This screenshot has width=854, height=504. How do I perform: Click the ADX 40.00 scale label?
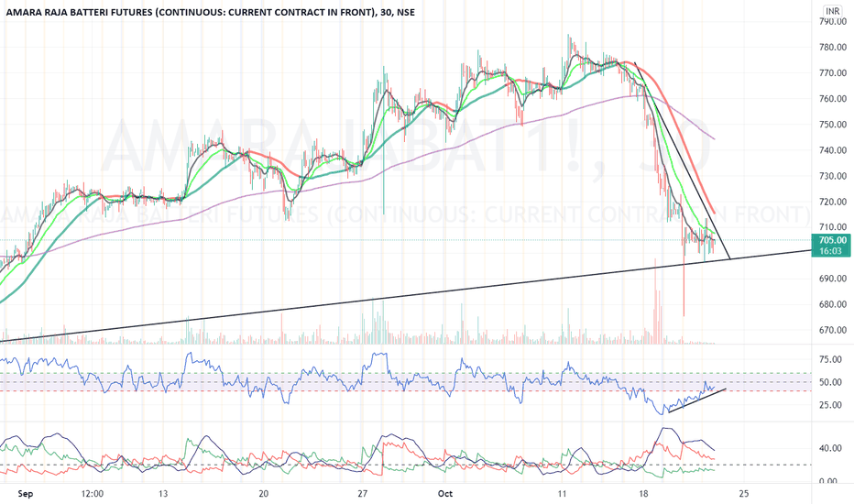coord(831,448)
